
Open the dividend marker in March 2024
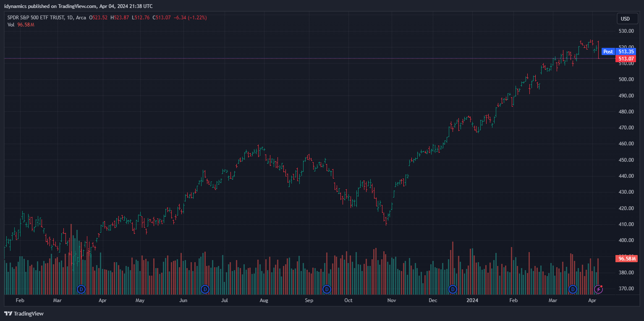(x=573, y=289)
